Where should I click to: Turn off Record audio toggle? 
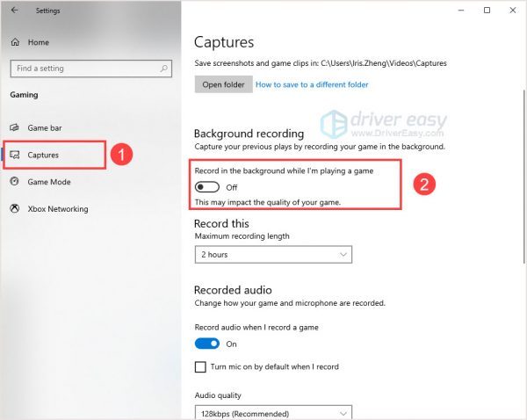pos(207,344)
